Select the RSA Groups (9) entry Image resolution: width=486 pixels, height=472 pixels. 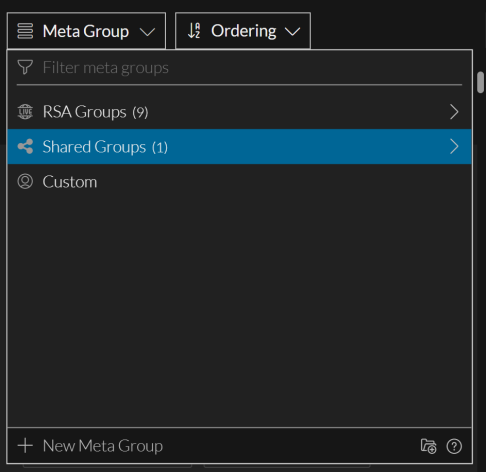239,112
